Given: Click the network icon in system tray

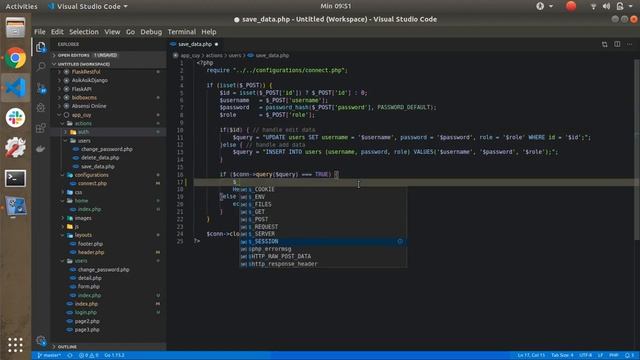Looking at the screenshot, I should pyautogui.click(x=593, y=6).
